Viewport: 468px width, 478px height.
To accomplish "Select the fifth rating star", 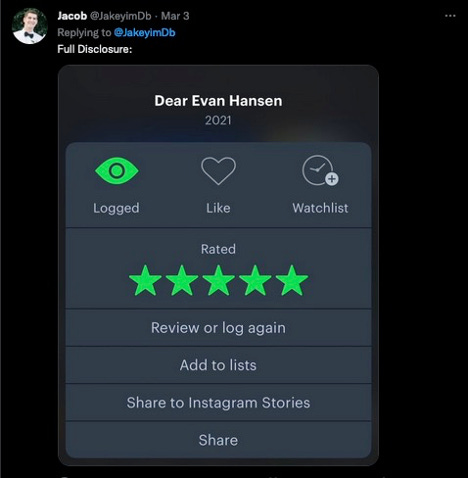I will (x=292, y=280).
